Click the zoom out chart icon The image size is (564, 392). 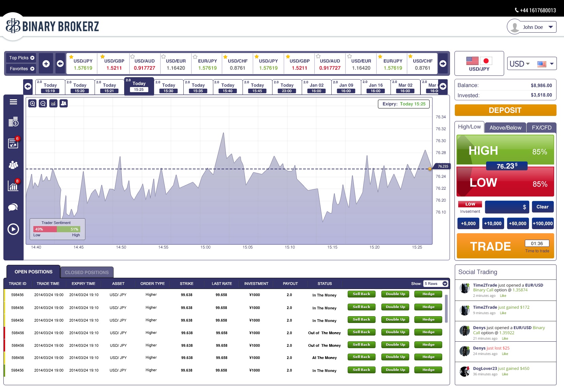coord(43,104)
